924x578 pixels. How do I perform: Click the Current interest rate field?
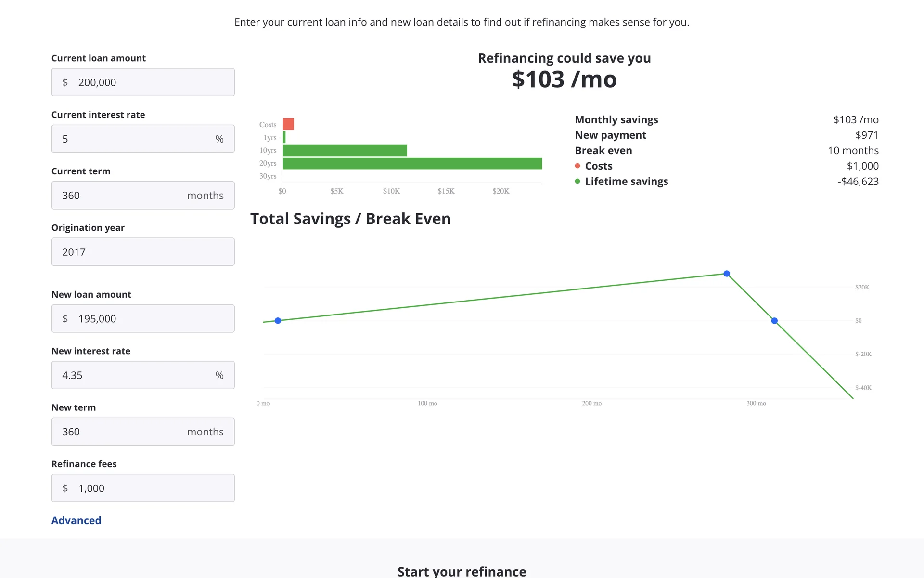[x=143, y=139]
